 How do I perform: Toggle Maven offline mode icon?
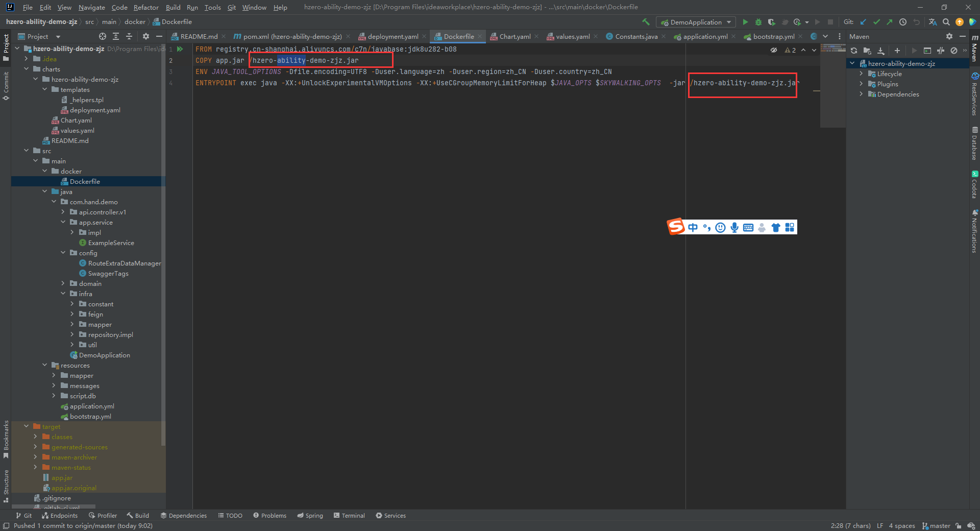[941, 51]
